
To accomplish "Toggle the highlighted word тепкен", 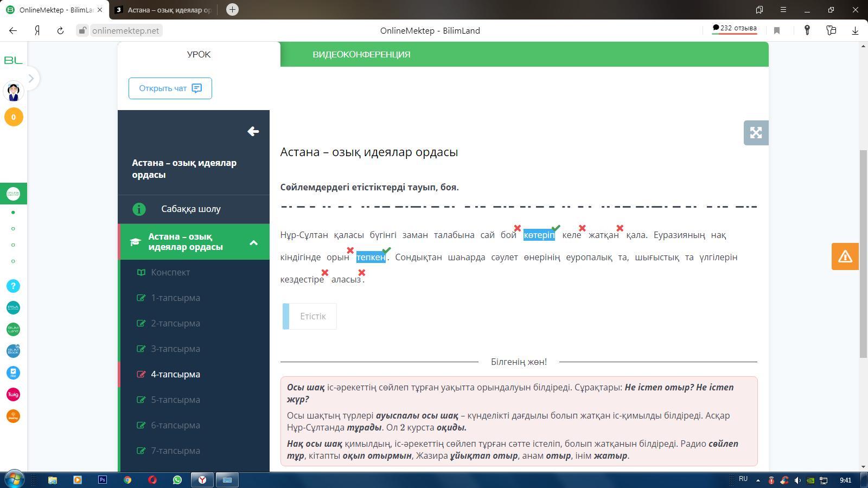I will pyautogui.click(x=371, y=257).
